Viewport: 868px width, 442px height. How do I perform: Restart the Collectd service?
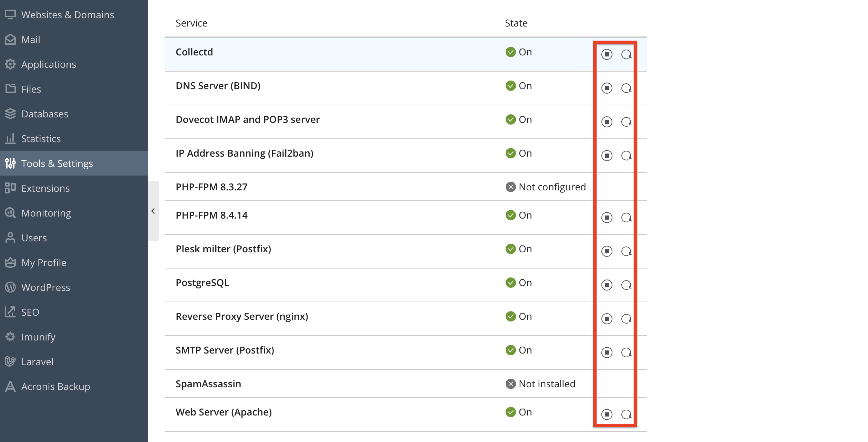pyautogui.click(x=626, y=54)
